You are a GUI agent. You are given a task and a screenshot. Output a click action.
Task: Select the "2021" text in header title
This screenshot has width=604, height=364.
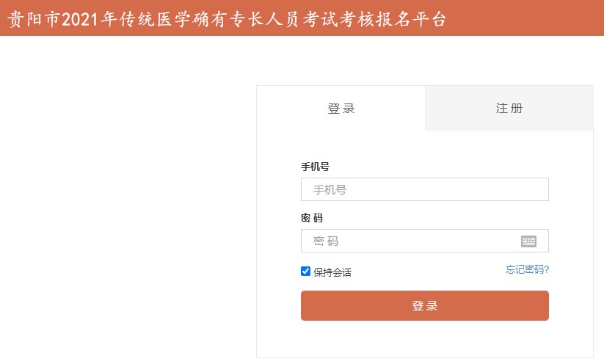tap(79, 19)
